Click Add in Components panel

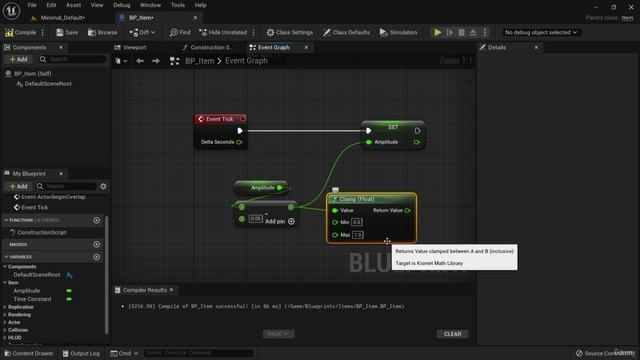pos(18,60)
